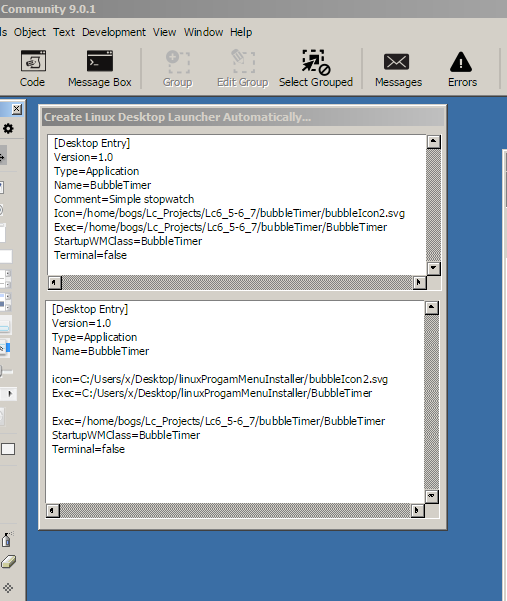Open the Object menu
Viewport: 507px width, 601px height.
click(x=30, y=32)
